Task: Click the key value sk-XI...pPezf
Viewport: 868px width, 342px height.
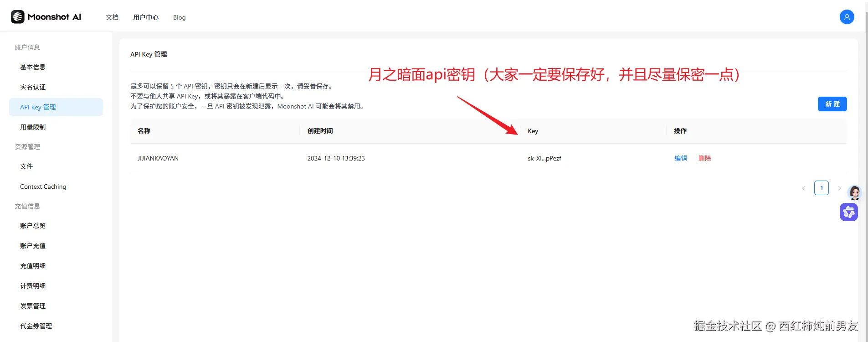Action: click(544, 158)
